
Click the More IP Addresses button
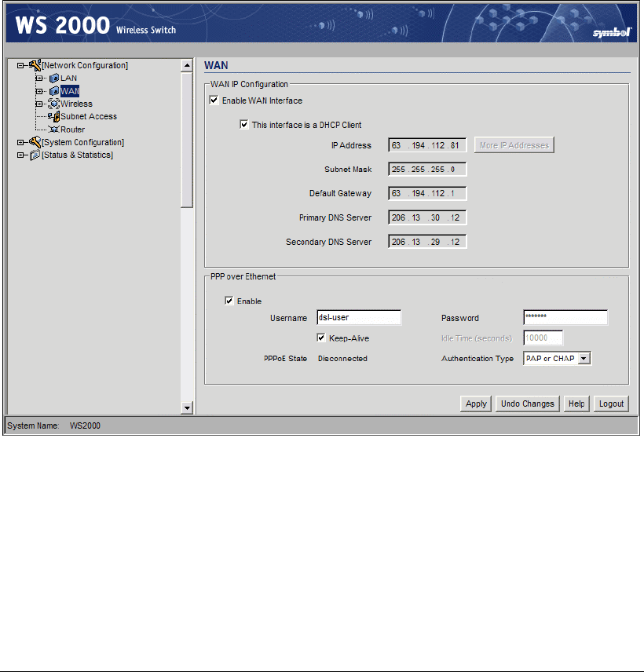[514, 145]
